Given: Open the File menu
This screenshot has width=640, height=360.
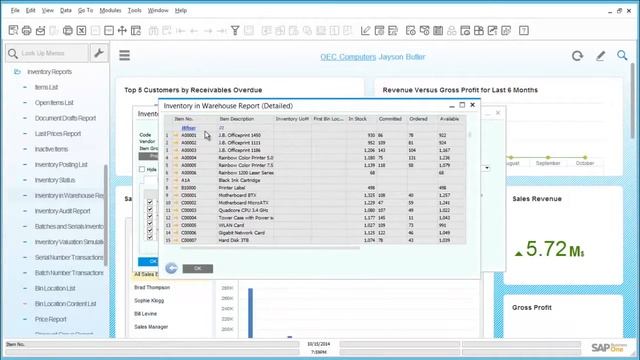Looking at the screenshot, I should [15, 10].
